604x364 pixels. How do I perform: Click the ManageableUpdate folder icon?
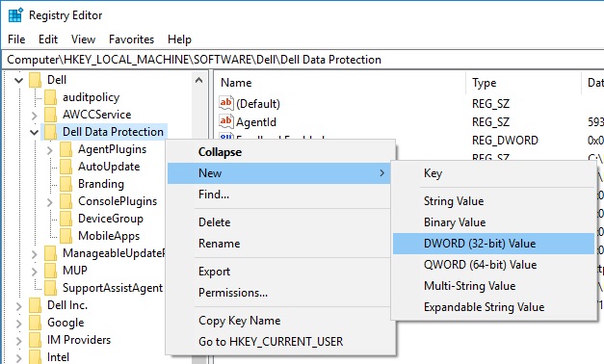click(x=50, y=253)
